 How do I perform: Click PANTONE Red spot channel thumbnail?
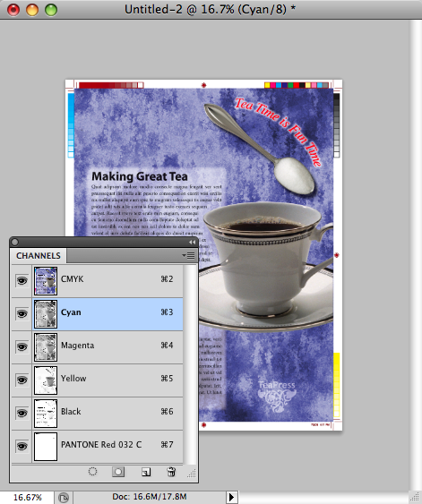coord(46,447)
